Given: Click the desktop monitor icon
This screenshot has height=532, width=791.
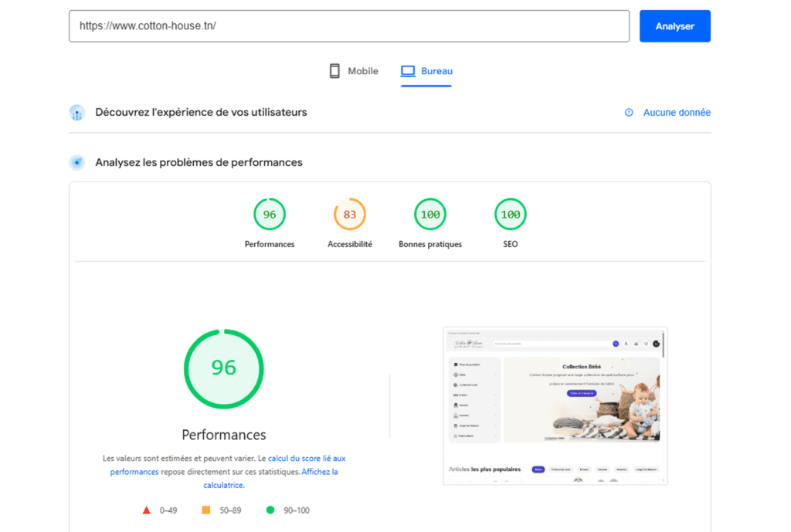Looking at the screenshot, I should tap(408, 71).
